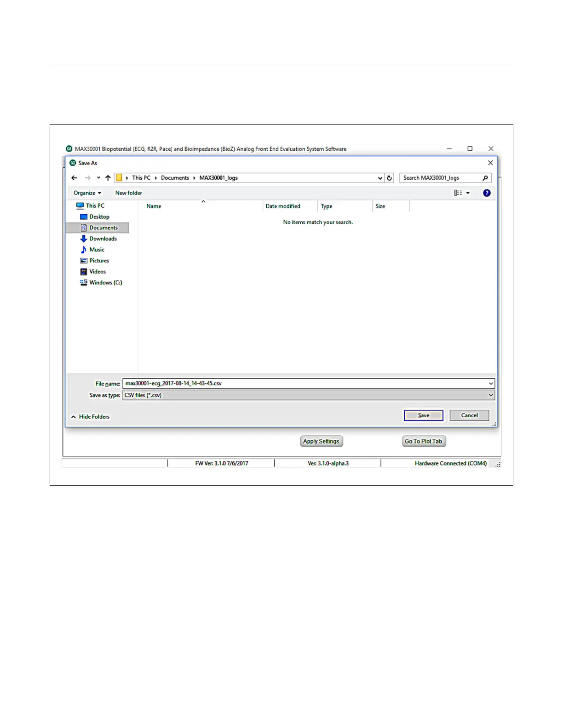The image size is (563, 728).
Task: Click Apply Settings in the main window
Action: [321, 441]
